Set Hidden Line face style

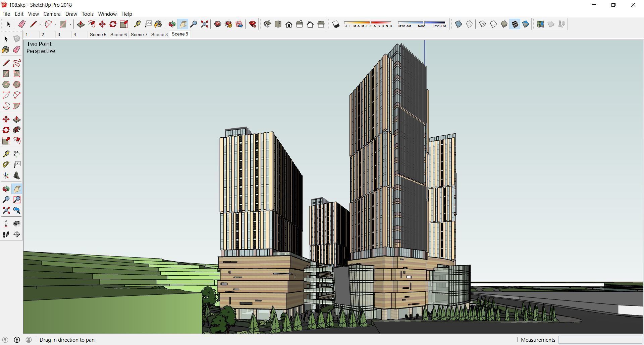pos(493,24)
